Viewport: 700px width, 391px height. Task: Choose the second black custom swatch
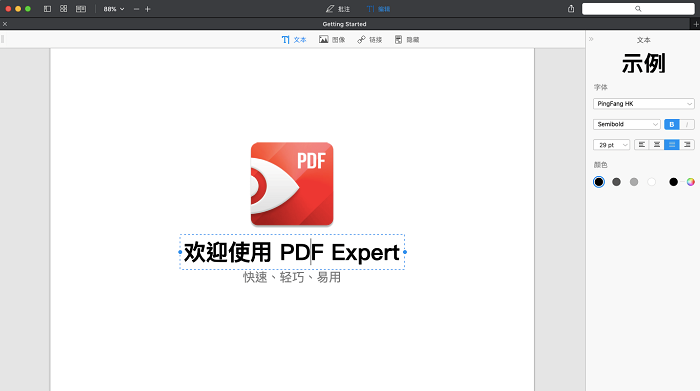click(x=673, y=182)
